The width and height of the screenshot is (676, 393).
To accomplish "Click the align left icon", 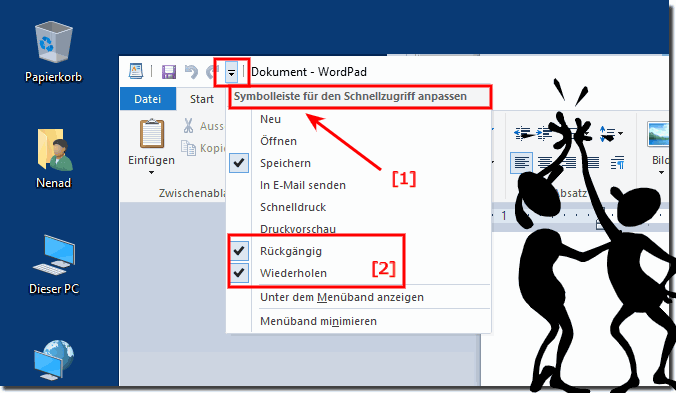I will (521, 162).
